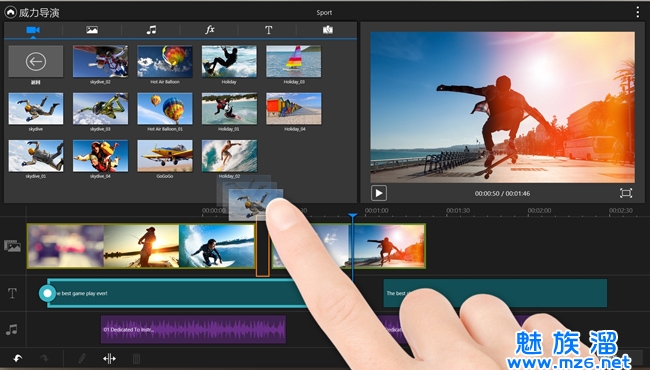Select the GoGoGo airplane clip thumbnail
Viewport: 650px width, 370px height.
point(165,156)
